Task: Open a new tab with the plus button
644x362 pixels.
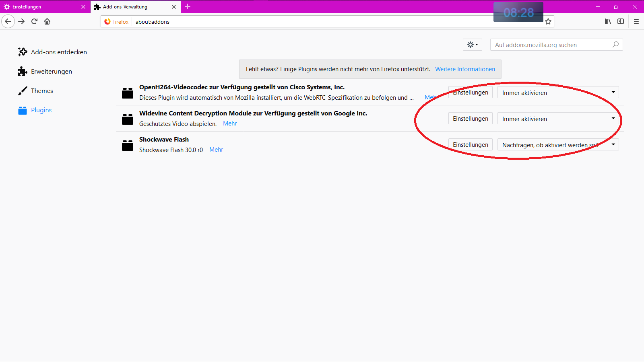Action: coord(188,6)
